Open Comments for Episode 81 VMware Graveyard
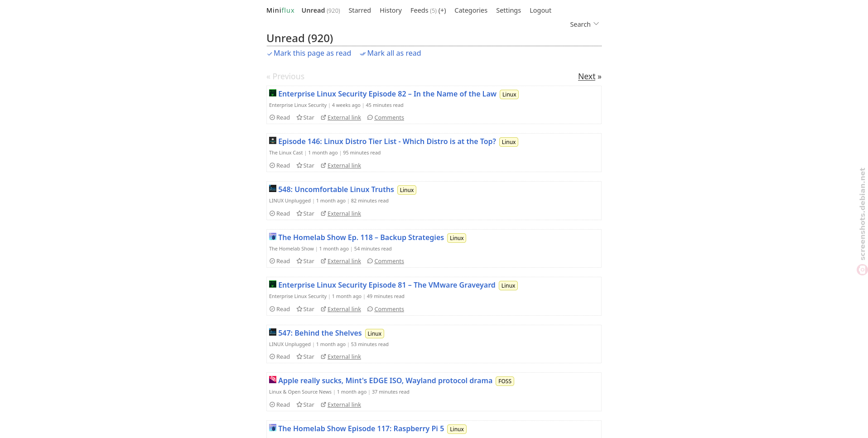Image resolution: width=868 pixels, height=438 pixels. tap(386, 309)
